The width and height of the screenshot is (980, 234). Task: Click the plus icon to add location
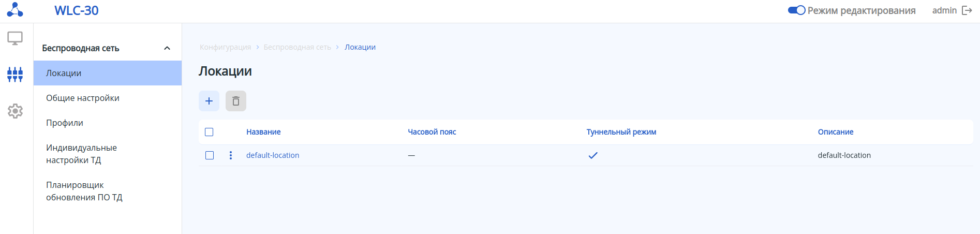pos(209,101)
